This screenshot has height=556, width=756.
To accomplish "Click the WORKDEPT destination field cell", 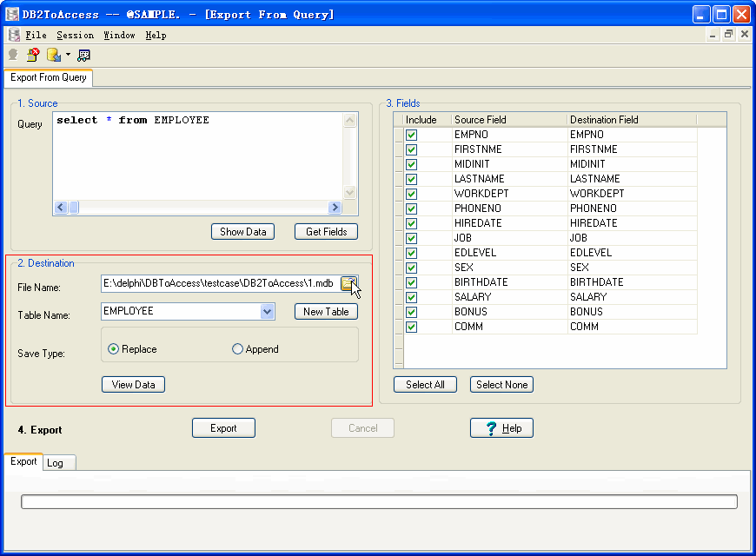I will 632,194.
